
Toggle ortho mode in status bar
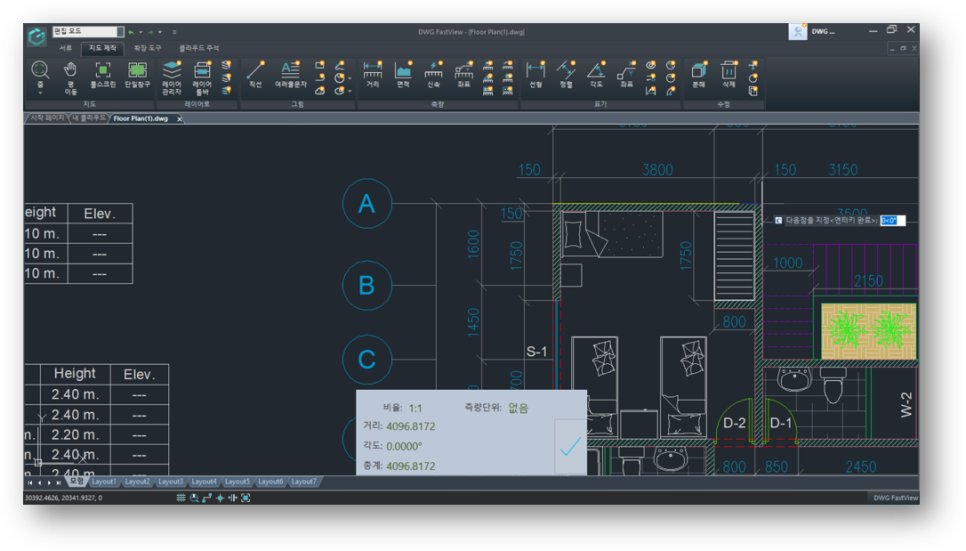click(207, 497)
